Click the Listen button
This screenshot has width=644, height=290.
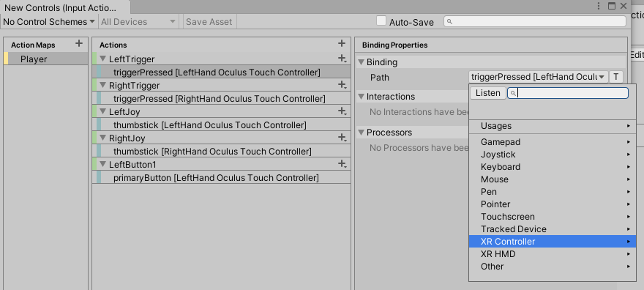point(487,93)
